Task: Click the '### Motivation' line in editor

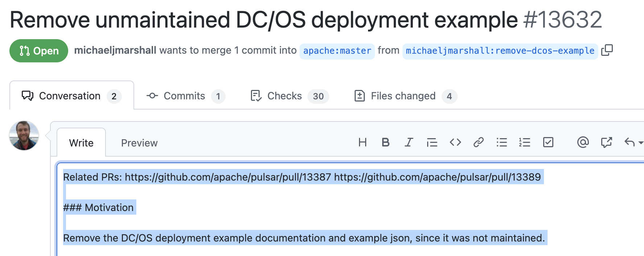Action: click(98, 207)
